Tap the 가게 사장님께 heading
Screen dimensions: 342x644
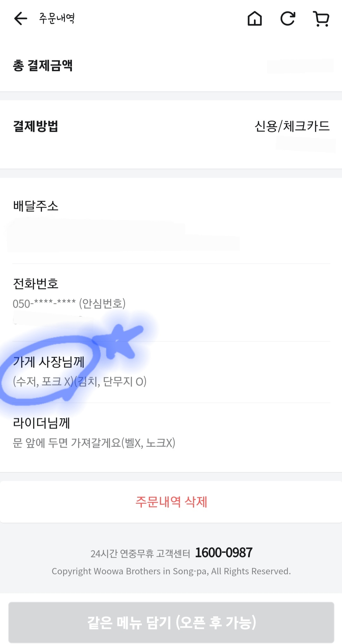coord(49,362)
